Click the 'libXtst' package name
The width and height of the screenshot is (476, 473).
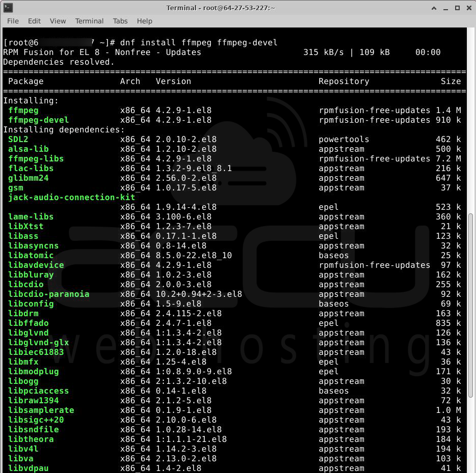coord(26,227)
